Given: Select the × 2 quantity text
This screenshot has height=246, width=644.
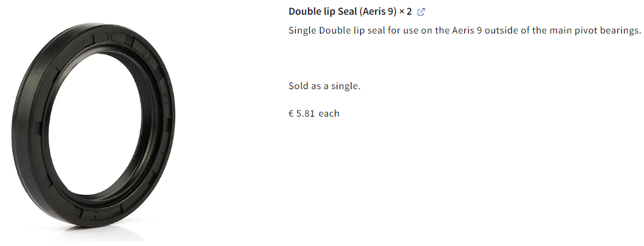Looking at the screenshot, I should click(x=405, y=11).
